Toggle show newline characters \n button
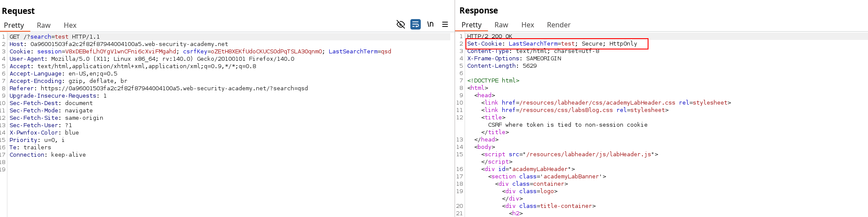This screenshot has height=217, width=868. click(430, 24)
